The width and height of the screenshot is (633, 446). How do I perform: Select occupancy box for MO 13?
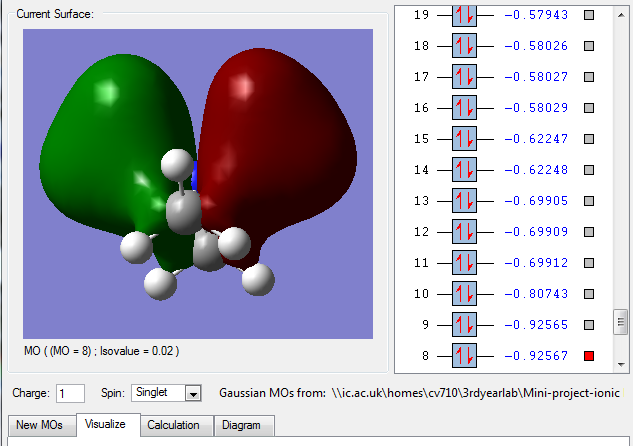click(x=464, y=201)
